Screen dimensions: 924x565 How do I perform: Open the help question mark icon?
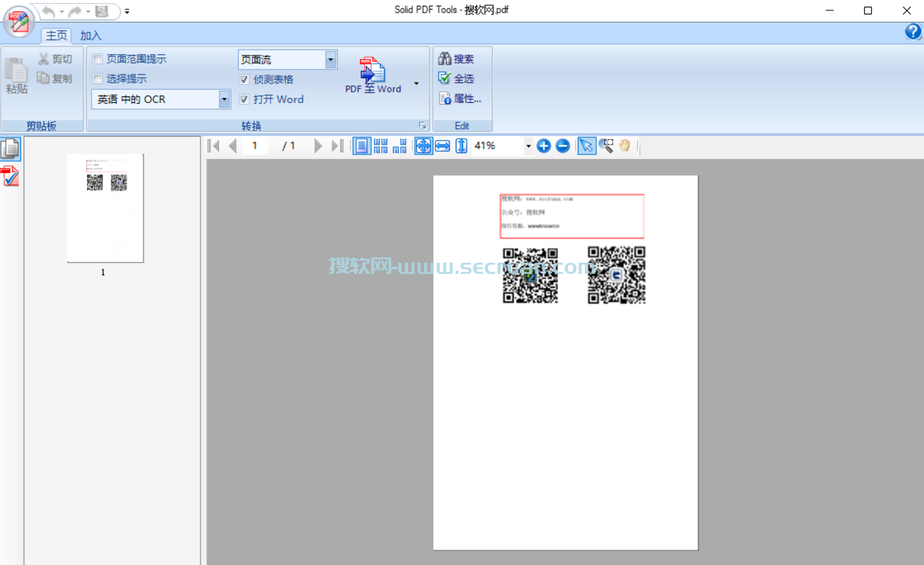click(x=913, y=31)
